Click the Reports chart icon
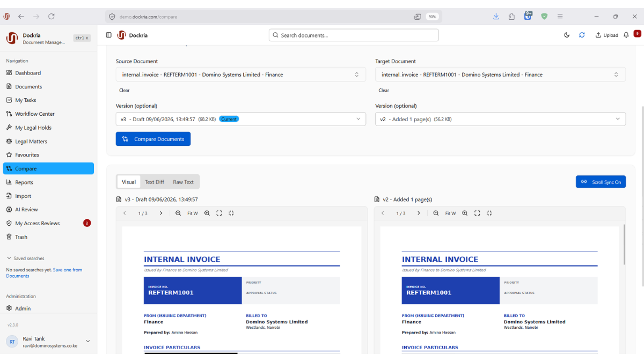 (9, 182)
